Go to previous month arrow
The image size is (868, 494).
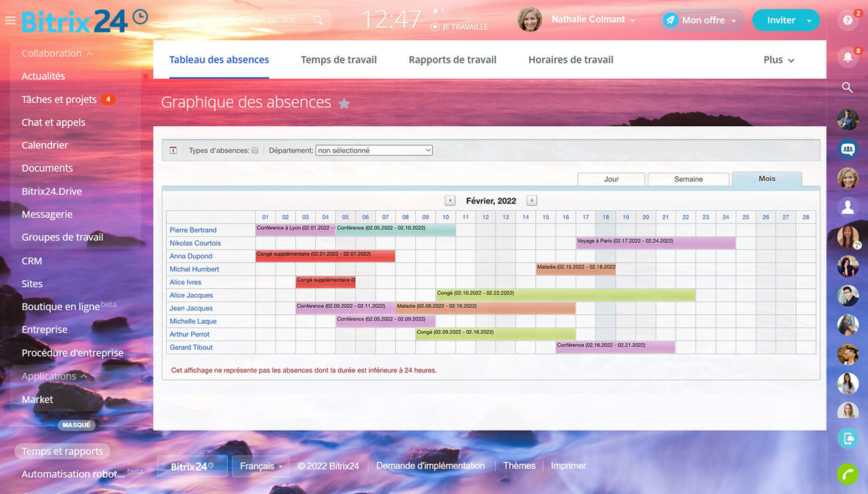point(450,200)
